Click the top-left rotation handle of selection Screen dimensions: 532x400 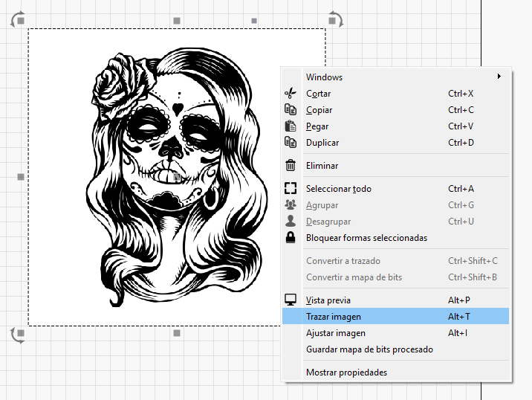(x=19, y=18)
